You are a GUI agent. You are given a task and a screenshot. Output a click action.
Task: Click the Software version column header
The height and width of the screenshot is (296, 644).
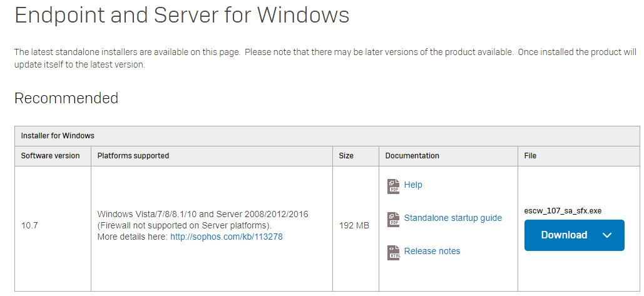[50, 156]
